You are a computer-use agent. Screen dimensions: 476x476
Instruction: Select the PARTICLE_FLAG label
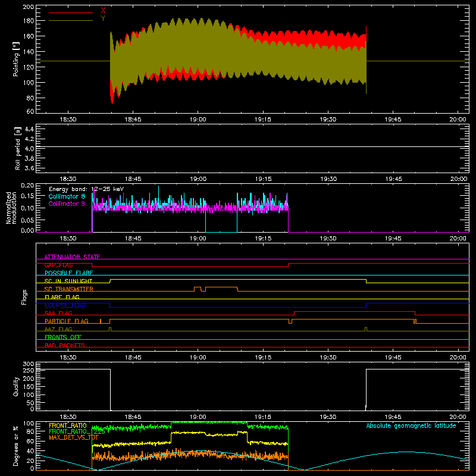[67, 321]
